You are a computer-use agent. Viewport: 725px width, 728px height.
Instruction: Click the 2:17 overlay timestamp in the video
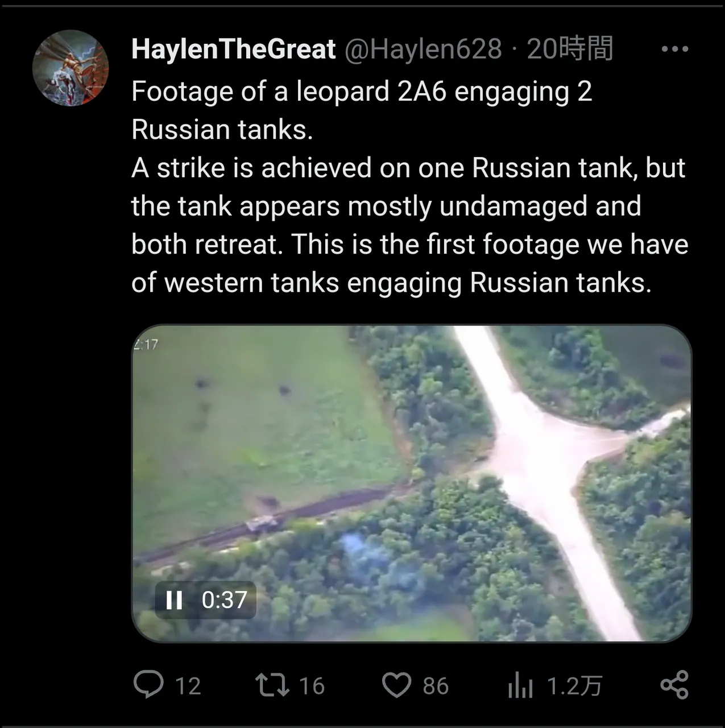pos(146,345)
